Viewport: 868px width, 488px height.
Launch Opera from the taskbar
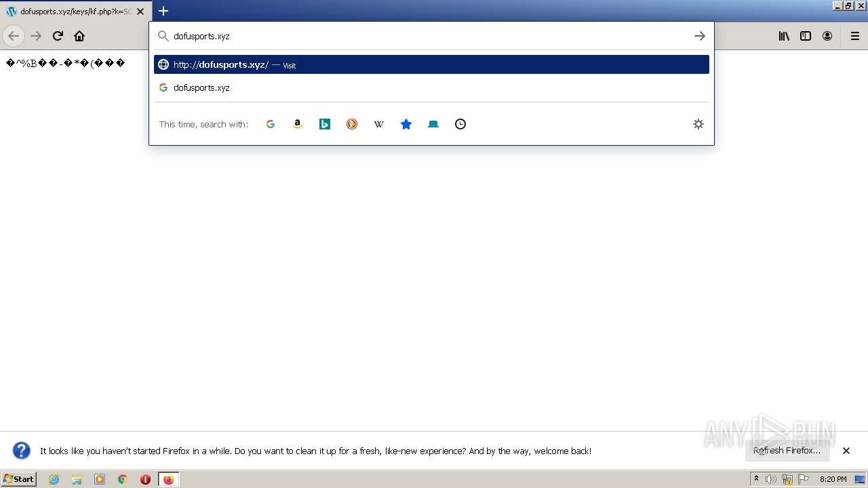click(x=145, y=479)
